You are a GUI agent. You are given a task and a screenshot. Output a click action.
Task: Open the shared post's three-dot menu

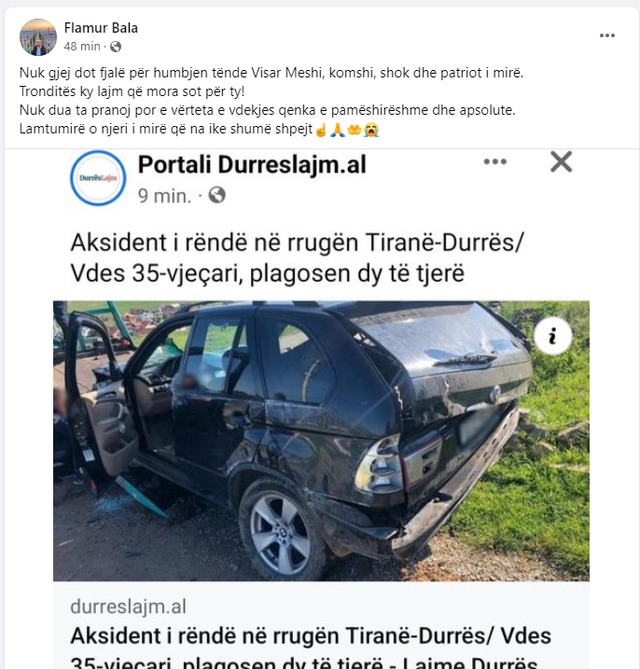pyautogui.click(x=495, y=162)
